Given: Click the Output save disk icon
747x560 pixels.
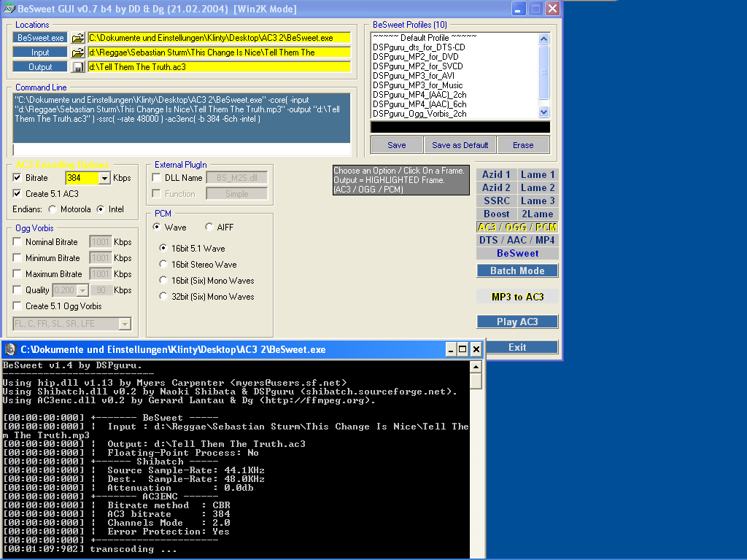Looking at the screenshot, I should click(77, 67).
